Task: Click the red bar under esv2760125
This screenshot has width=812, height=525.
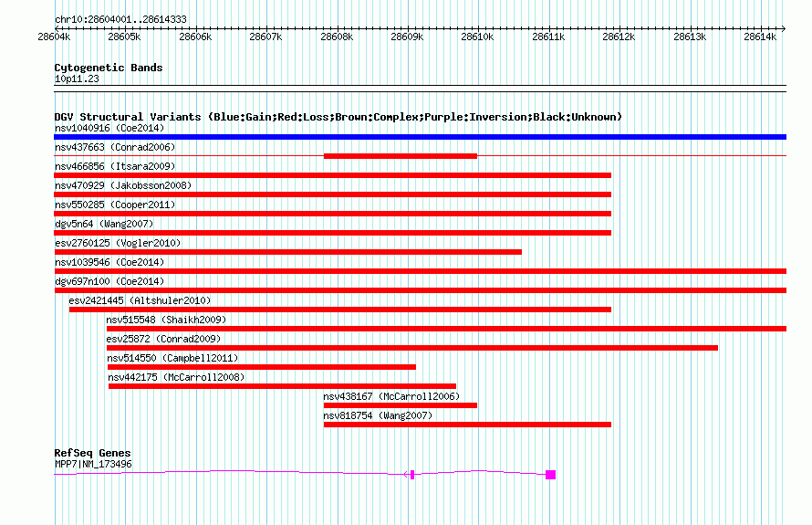Action: (x=288, y=252)
